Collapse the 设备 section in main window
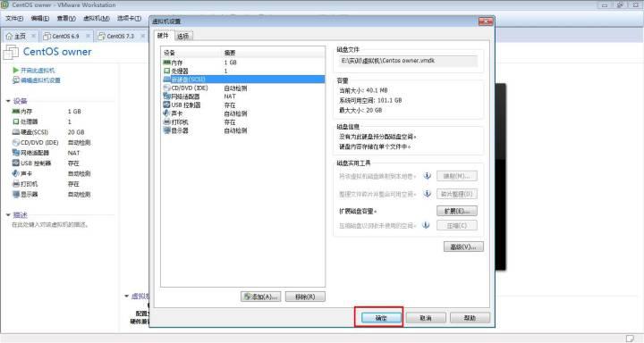 (8, 101)
